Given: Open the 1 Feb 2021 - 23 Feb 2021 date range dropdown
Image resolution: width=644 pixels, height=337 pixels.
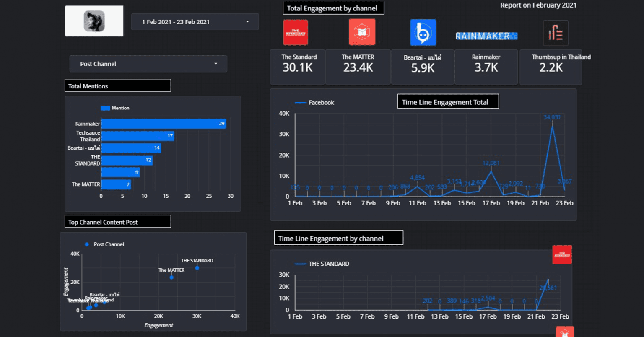Looking at the screenshot, I should point(195,22).
